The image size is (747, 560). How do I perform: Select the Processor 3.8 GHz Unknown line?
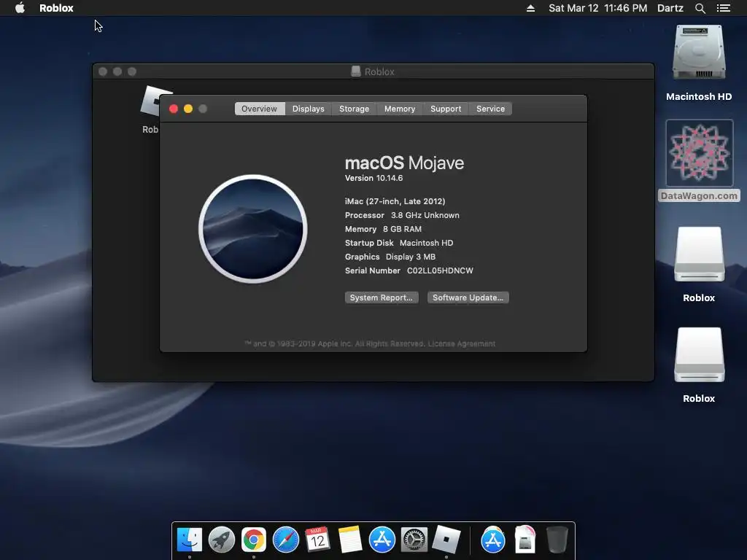pyautogui.click(x=402, y=215)
